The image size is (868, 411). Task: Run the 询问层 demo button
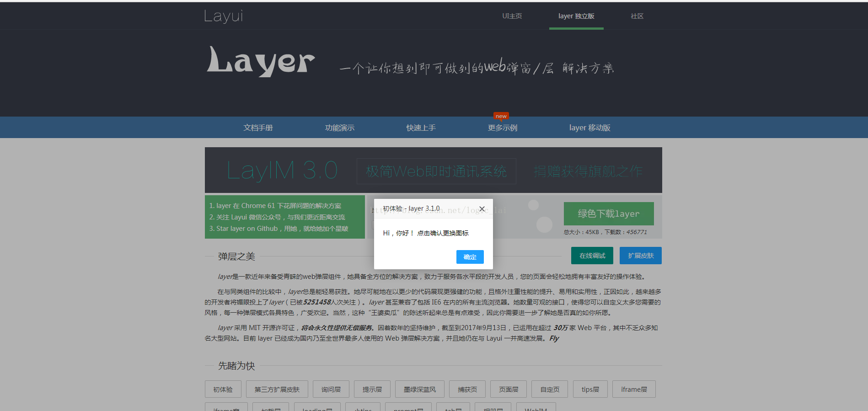click(x=331, y=389)
